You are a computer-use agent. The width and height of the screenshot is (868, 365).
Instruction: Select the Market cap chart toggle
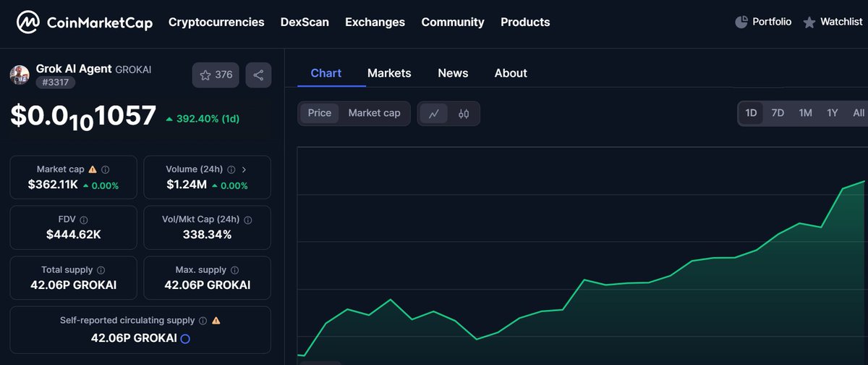(x=374, y=113)
